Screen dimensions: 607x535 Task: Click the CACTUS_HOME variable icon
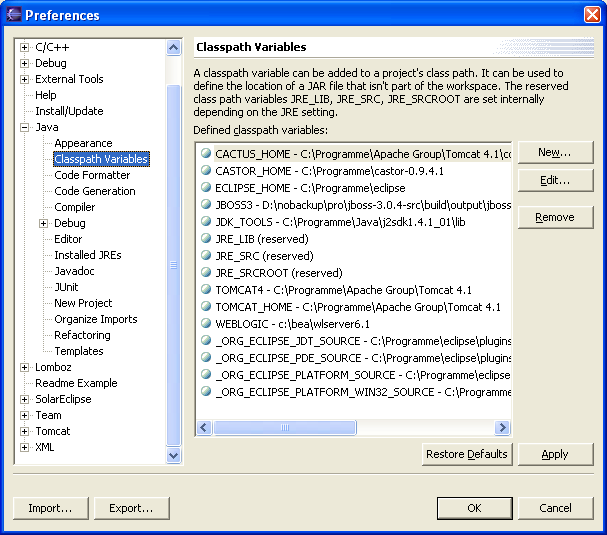click(206, 154)
